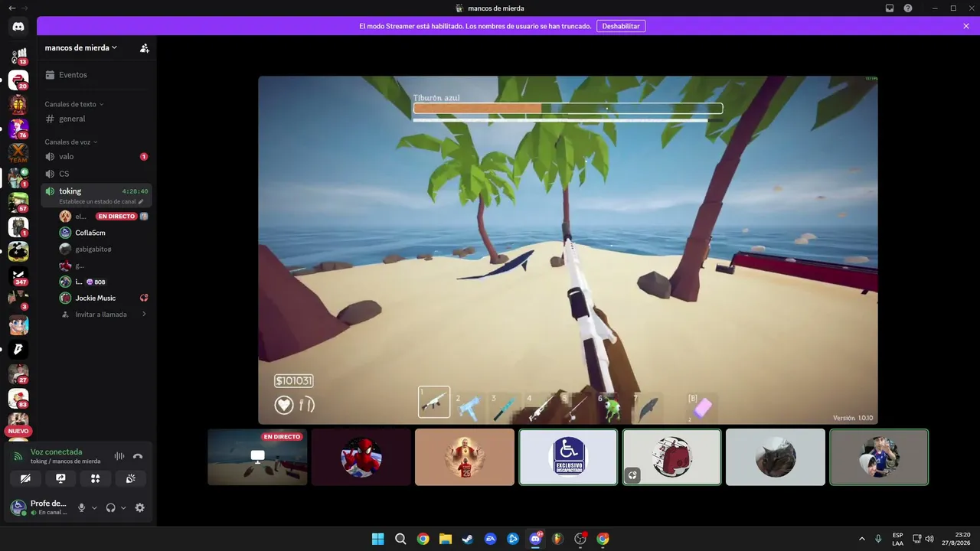
Task: Open the ESP LAA language switcher
Action: pos(897,539)
